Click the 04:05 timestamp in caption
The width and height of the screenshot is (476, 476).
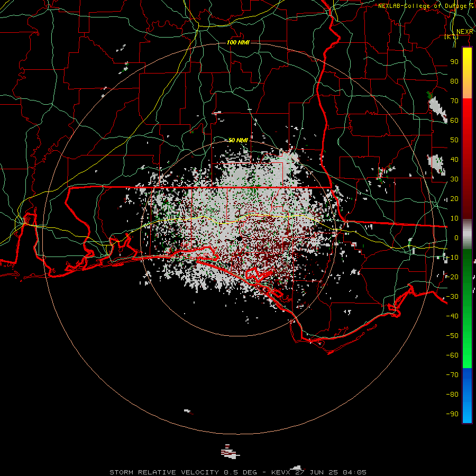[x=354, y=472]
